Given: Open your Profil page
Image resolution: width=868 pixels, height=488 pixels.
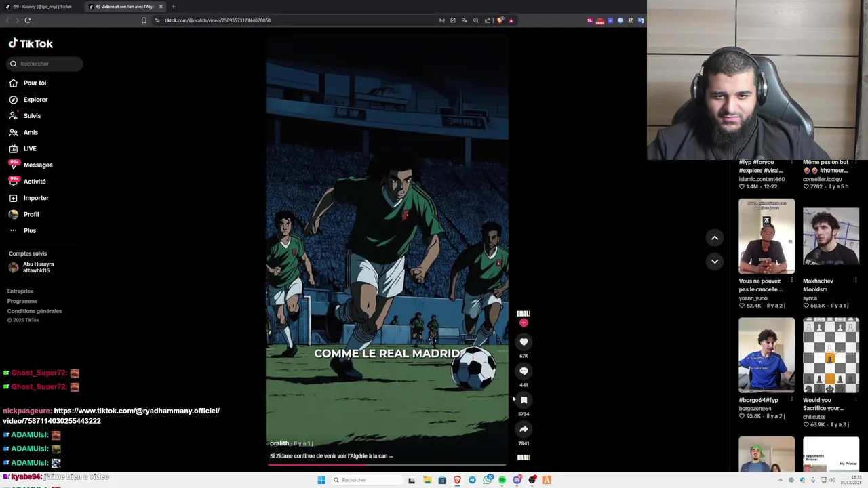Looking at the screenshot, I should coord(24,214).
